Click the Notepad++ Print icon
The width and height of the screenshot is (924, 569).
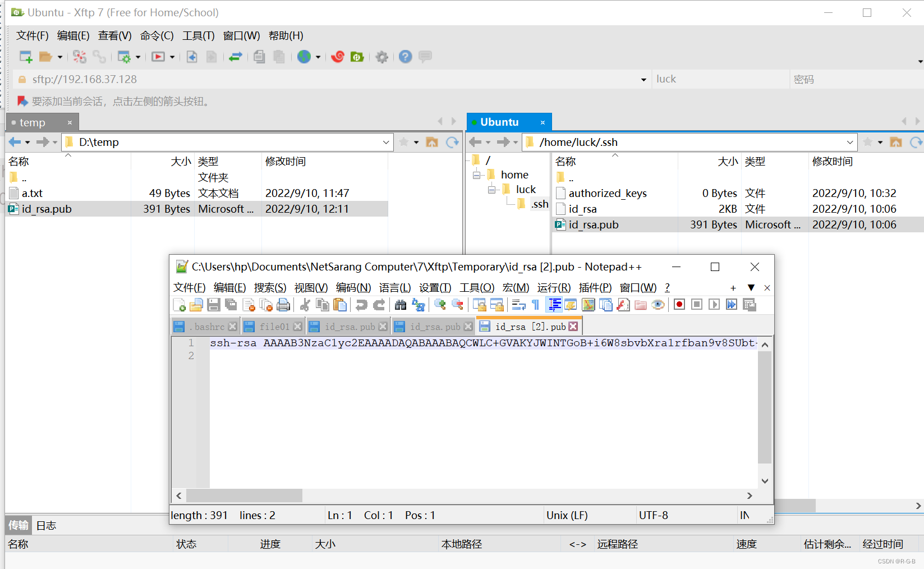(x=284, y=305)
